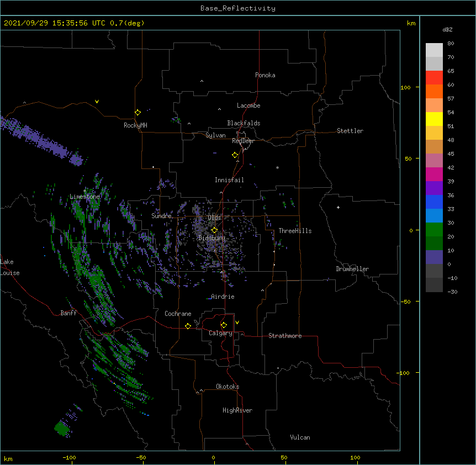Click the -100 tick label on horizontal axis
The height and width of the screenshot is (465, 476).
point(70,457)
